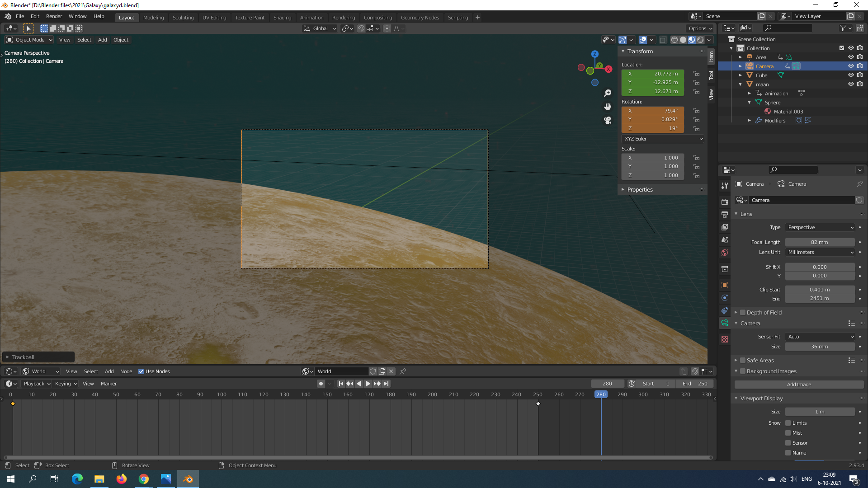
Task: Expand the Safe Areas panel
Action: pos(736,360)
